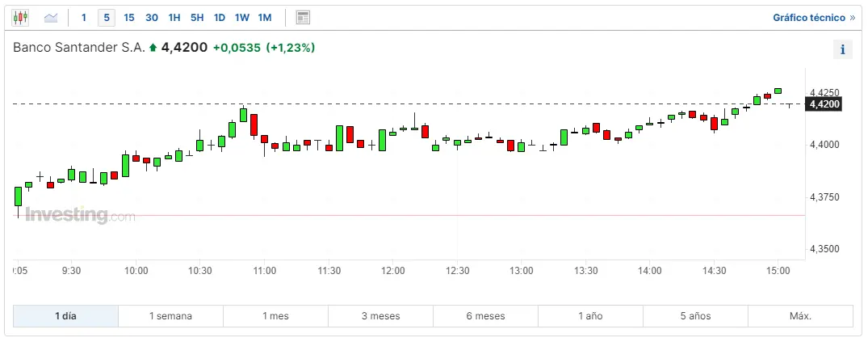Click the 14:00 time axis label

click(x=649, y=271)
